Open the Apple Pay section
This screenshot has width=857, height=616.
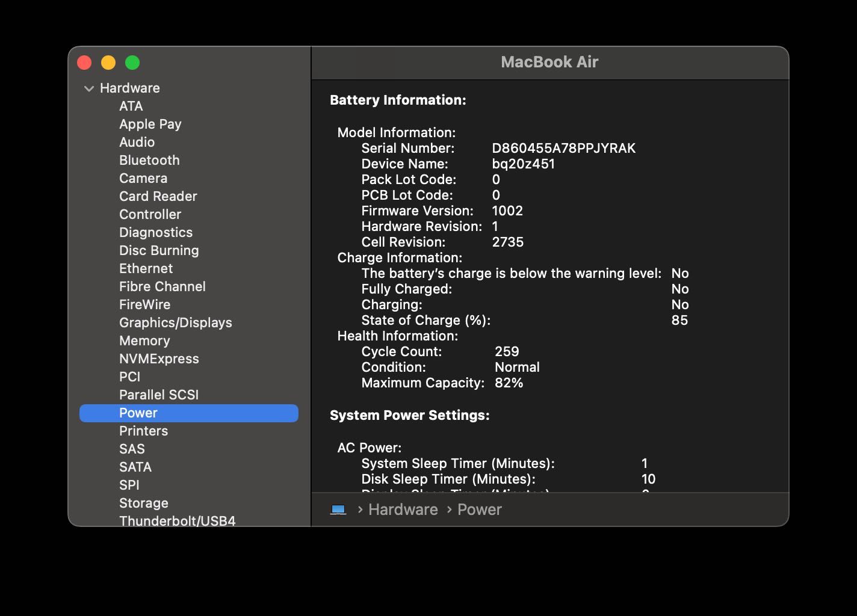150,124
